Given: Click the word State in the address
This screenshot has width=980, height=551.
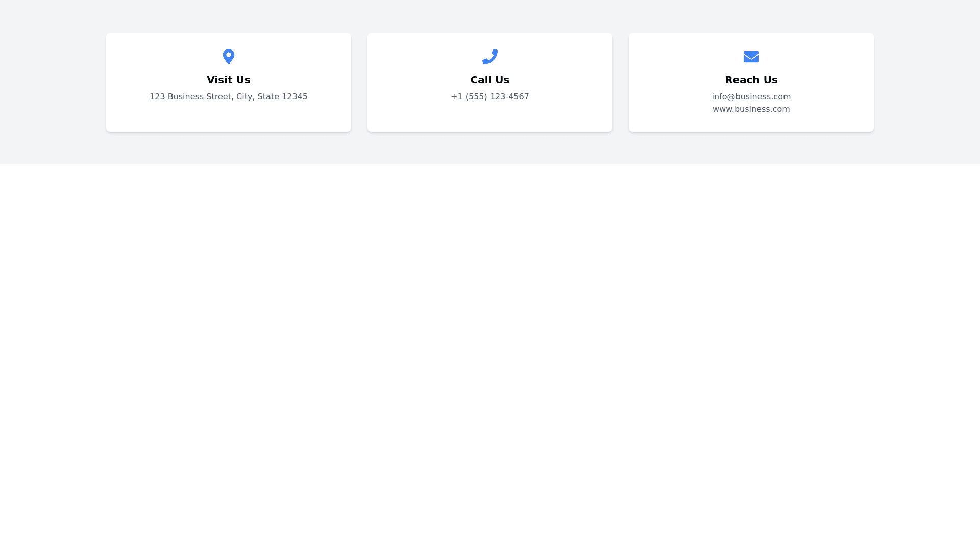Looking at the screenshot, I should pos(268,97).
